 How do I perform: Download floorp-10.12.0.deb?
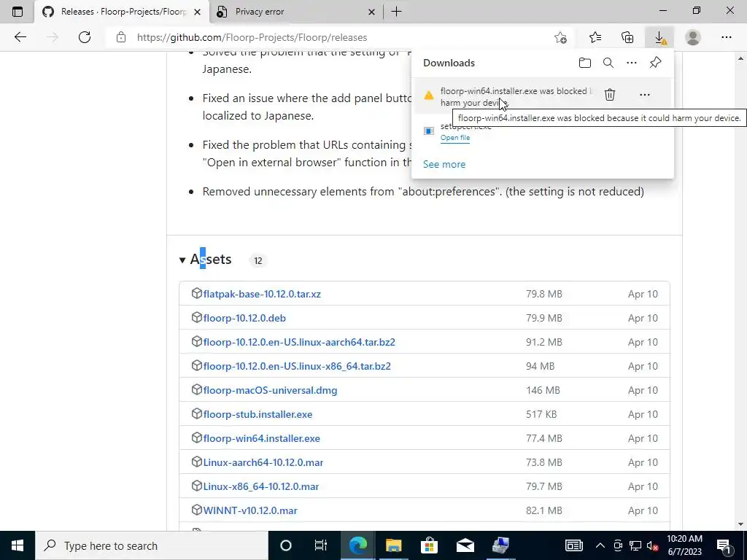point(244,318)
